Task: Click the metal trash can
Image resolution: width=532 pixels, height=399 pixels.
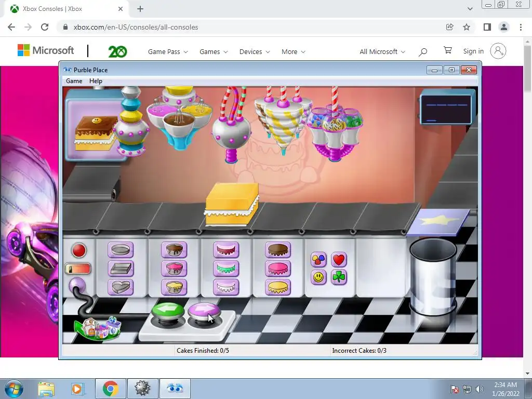Action: [x=433, y=276]
